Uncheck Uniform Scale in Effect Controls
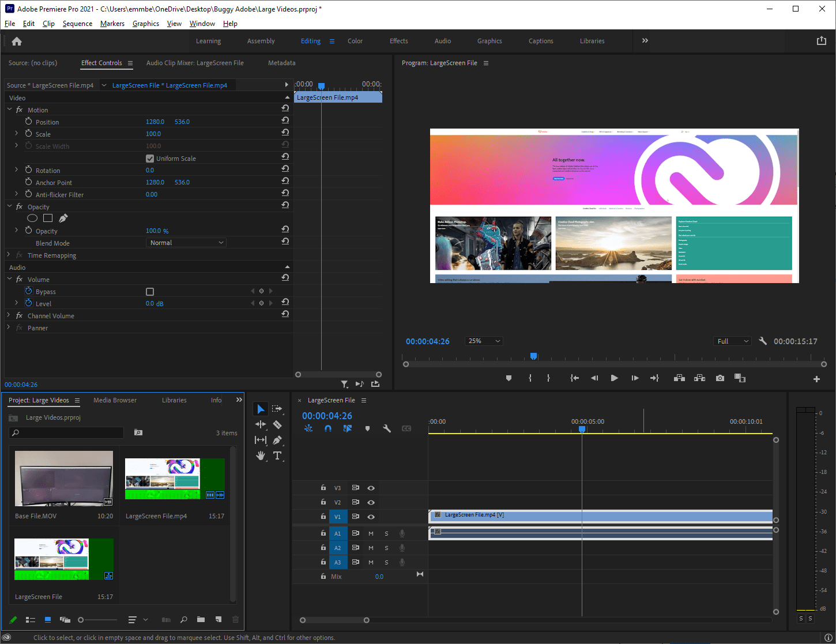The image size is (836, 644). [x=149, y=157]
